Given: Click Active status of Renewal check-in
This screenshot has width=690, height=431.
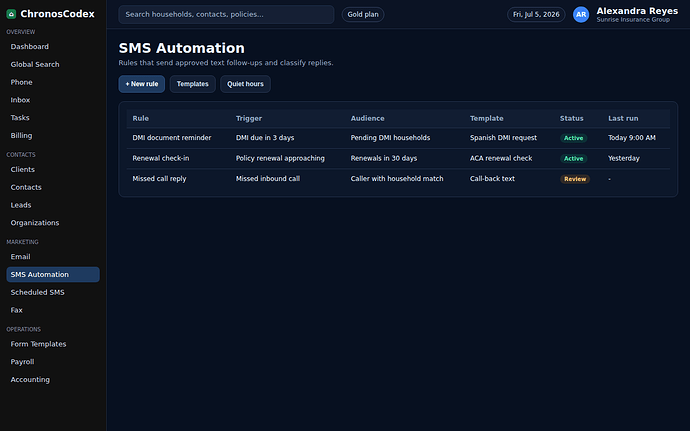Looking at the screenshot, I should pyautogui.click(x=573, y=158).
